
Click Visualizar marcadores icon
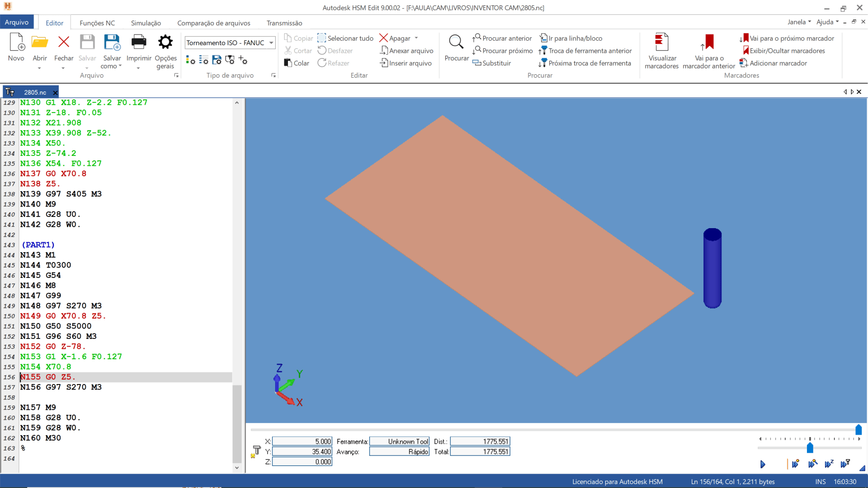pos(661,42)
